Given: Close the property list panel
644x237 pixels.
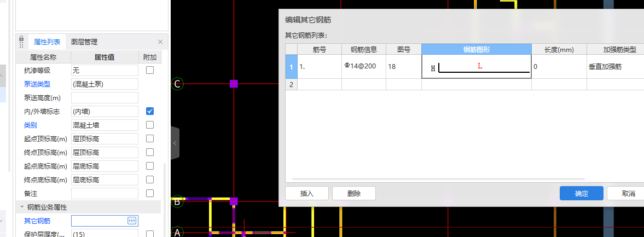Looking at the screenshot, I should (x=160, y=42).
